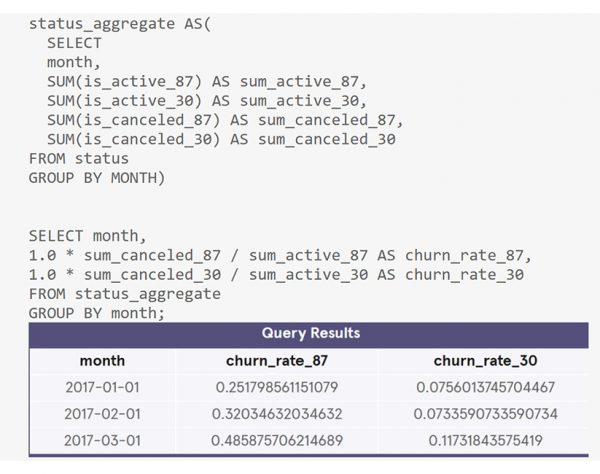Select the 0.485875706214689 result cell
The image size is (600, 474).
click(277, 440)
